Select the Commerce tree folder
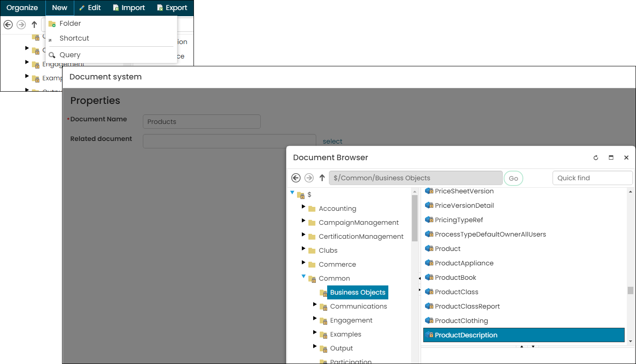This screenshot has width=636, height=364. (x=337, y=264)
